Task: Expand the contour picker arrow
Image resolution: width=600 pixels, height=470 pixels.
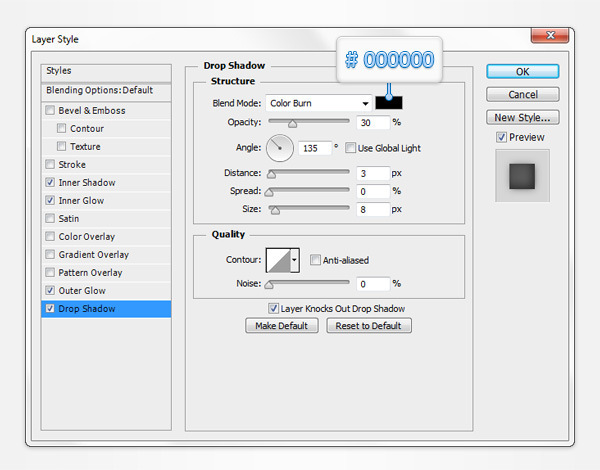Action: click(x=294, y=260)
